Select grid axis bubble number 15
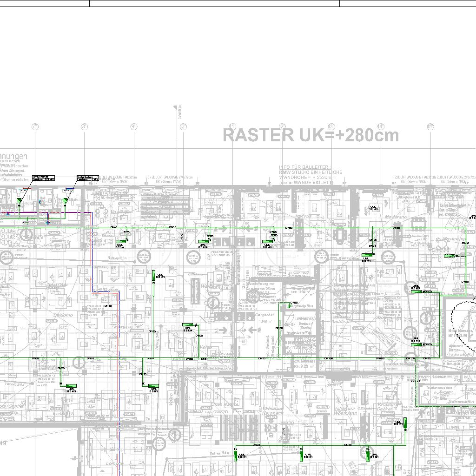Screen dimensions: 476x476 tap(430, 127)
